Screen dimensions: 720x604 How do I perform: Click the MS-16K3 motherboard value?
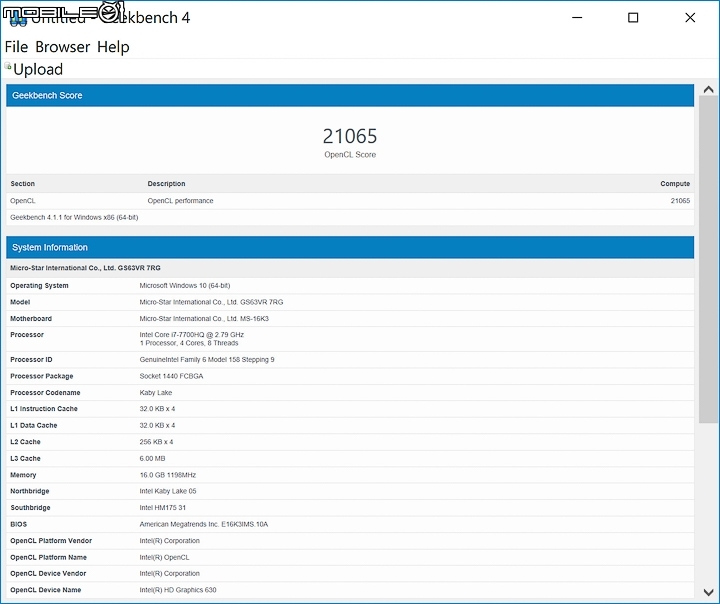point(204,319)
